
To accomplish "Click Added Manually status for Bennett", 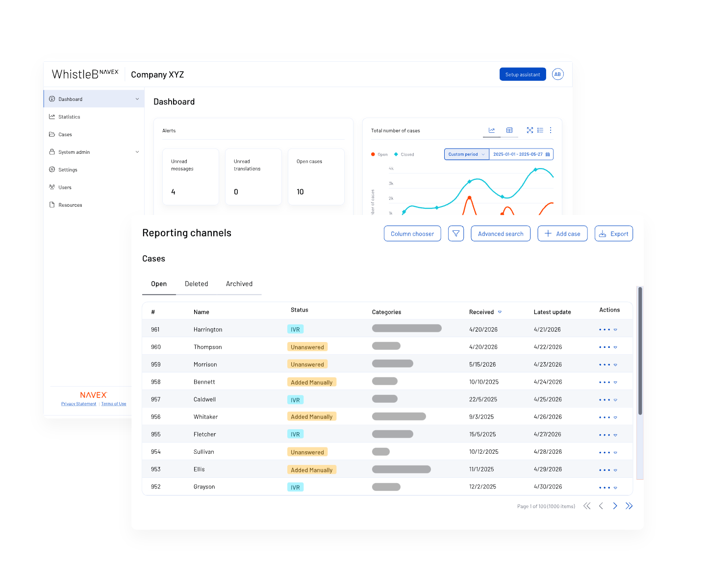I will (x=312, y=382).
